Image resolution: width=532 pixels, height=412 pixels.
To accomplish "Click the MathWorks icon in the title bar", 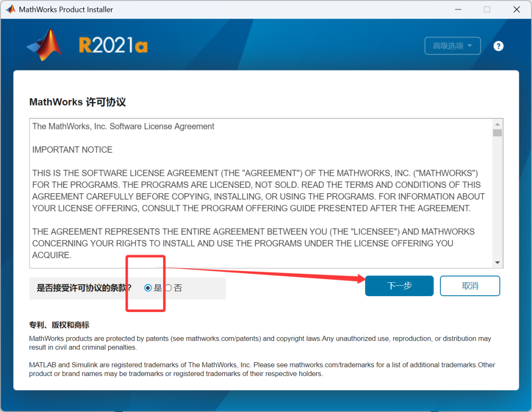I will [10, 9].
